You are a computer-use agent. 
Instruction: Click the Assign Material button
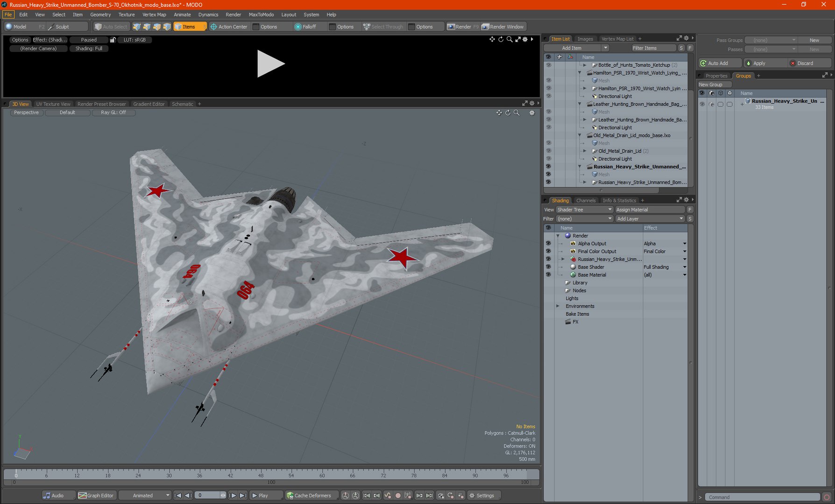(x=650, y=210)
